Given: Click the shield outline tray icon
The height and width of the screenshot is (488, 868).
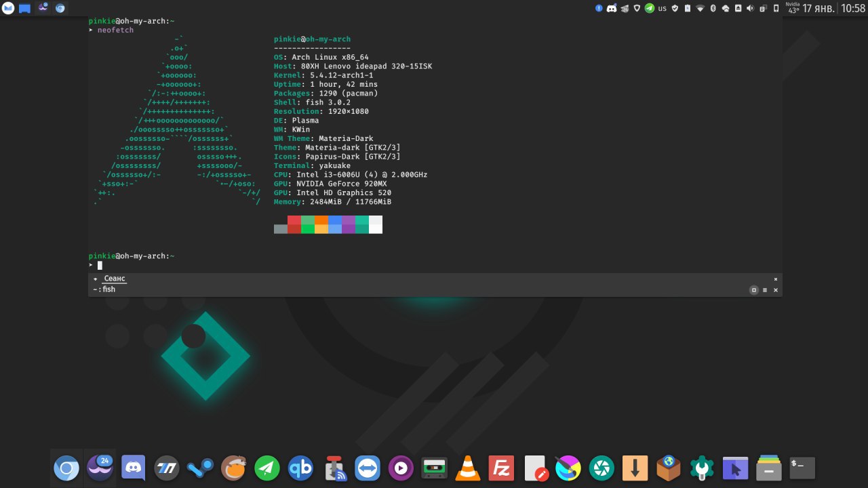Looking at the screenshot, I should [637, 8].
